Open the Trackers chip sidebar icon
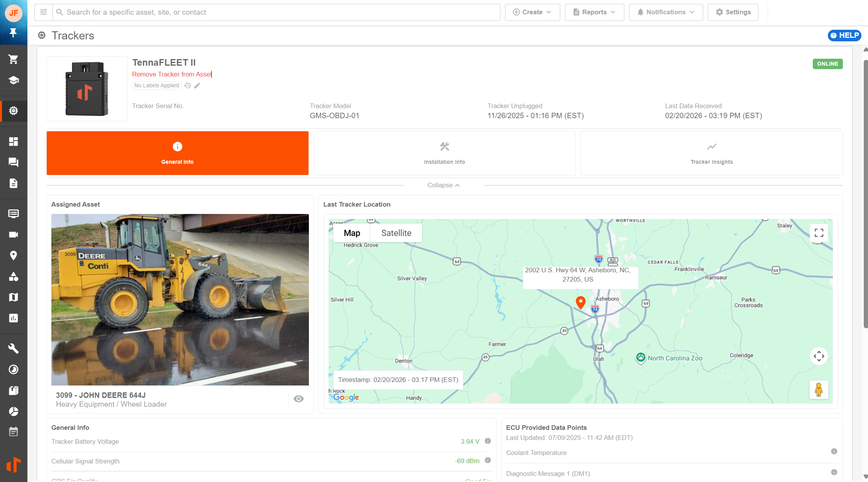Image resolution: width=868 pixels, height=482 pixels. click(x=14, y=111)
